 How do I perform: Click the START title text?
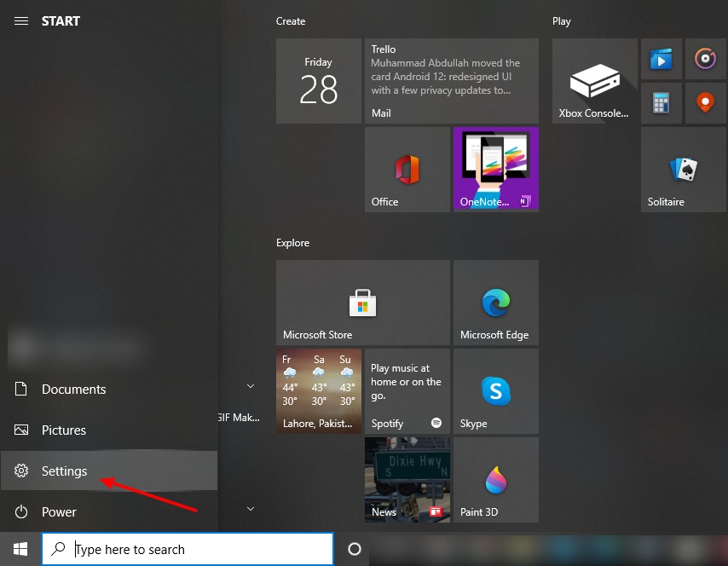point(61,21)
